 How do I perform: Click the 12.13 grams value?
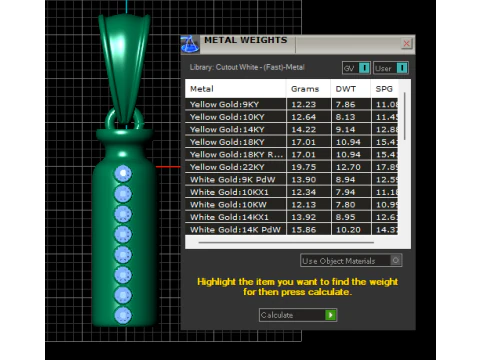click(303, 204)
